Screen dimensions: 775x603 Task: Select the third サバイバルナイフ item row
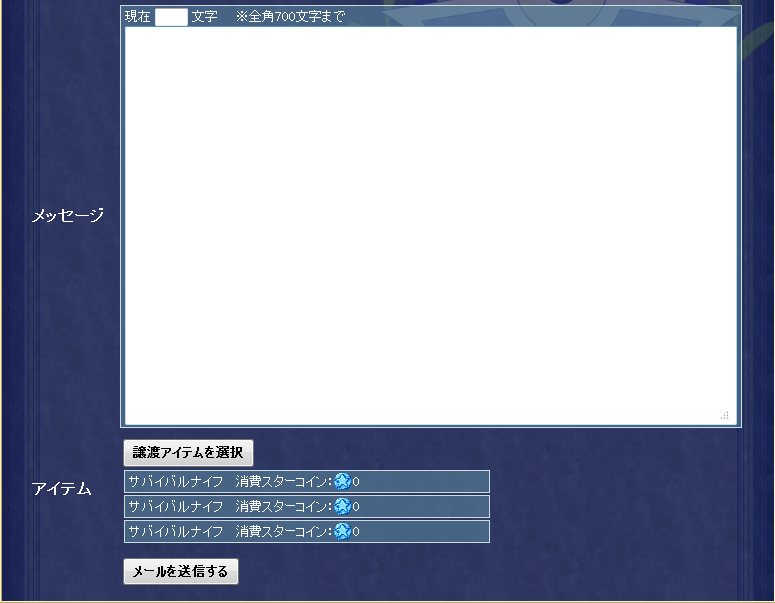(x=307, y=531)
